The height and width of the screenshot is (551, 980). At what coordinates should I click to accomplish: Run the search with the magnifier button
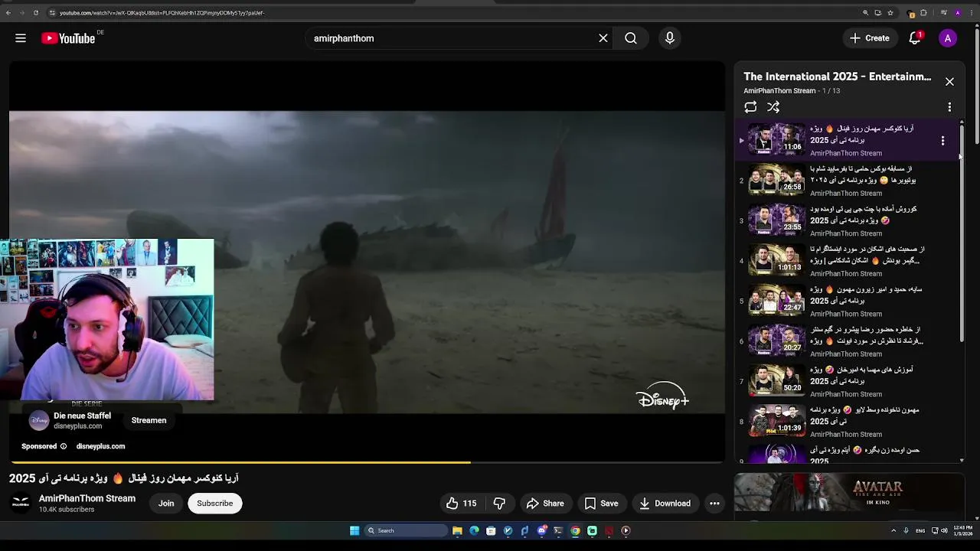click(x=631, y=38)
